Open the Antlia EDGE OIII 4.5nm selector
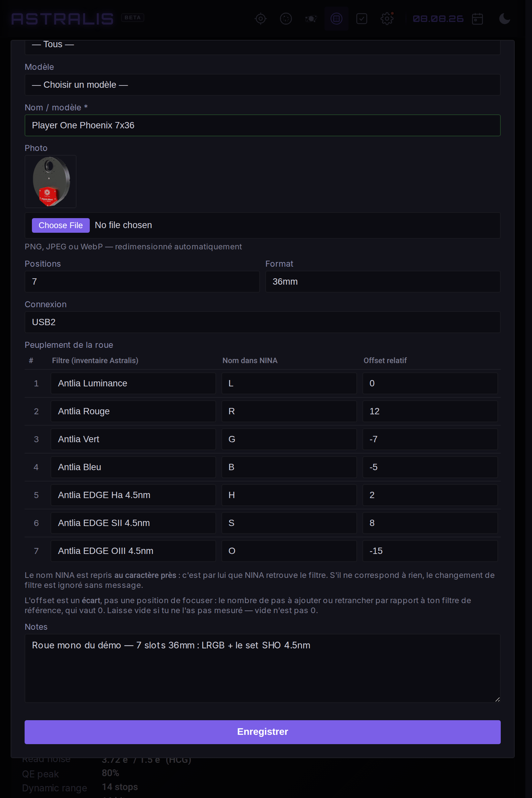The height and width of the screenshot is (798, 532). 133,551
